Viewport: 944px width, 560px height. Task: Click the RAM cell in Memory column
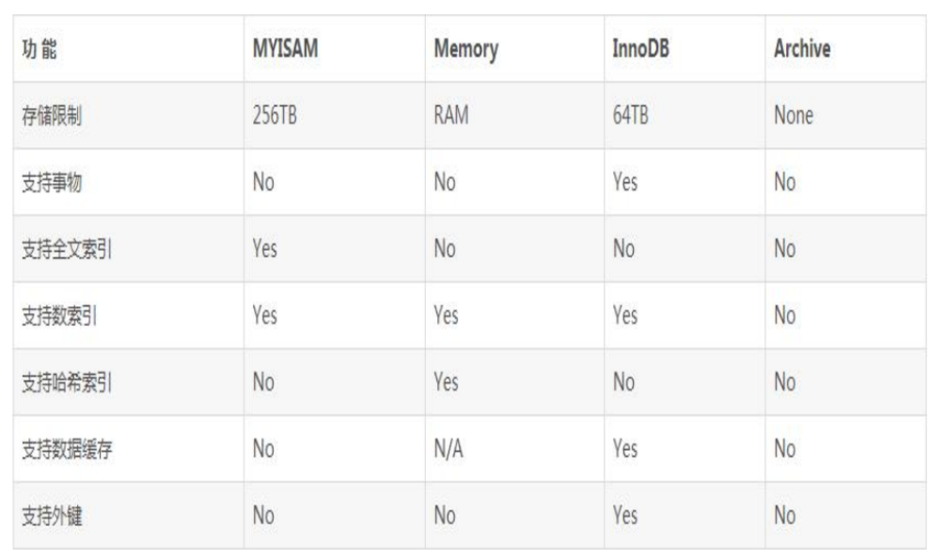(x=451, y=117)
